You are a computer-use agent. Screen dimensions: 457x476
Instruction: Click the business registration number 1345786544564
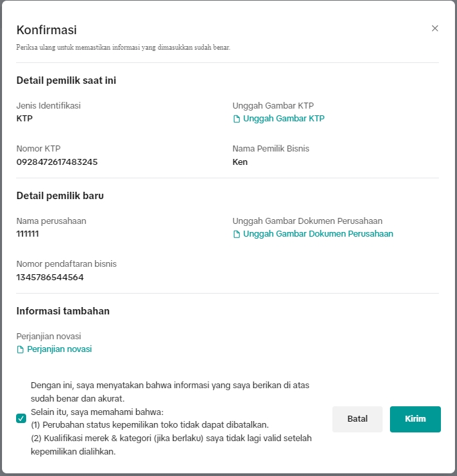[50, 277]
